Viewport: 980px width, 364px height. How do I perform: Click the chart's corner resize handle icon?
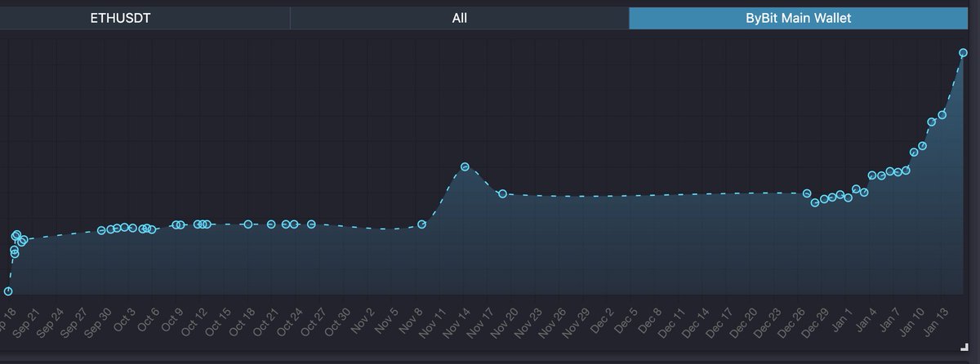[x=964, y=348]
